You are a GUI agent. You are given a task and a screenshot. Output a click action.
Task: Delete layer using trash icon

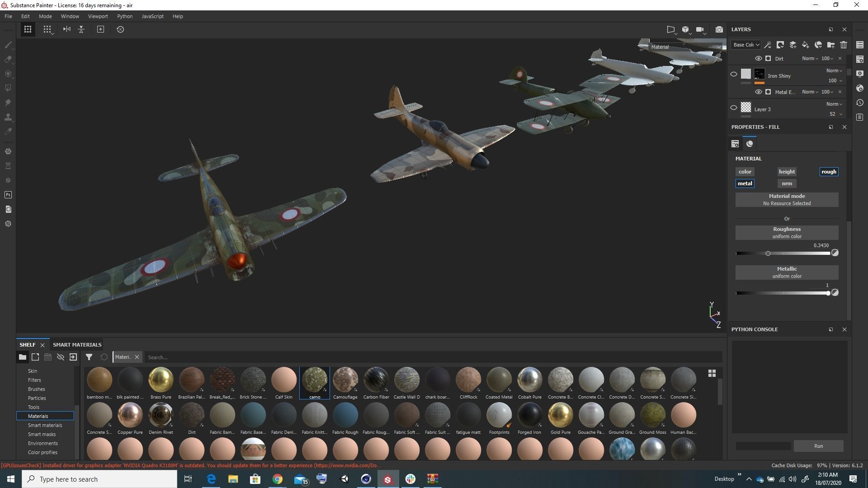tap(844, 45)
